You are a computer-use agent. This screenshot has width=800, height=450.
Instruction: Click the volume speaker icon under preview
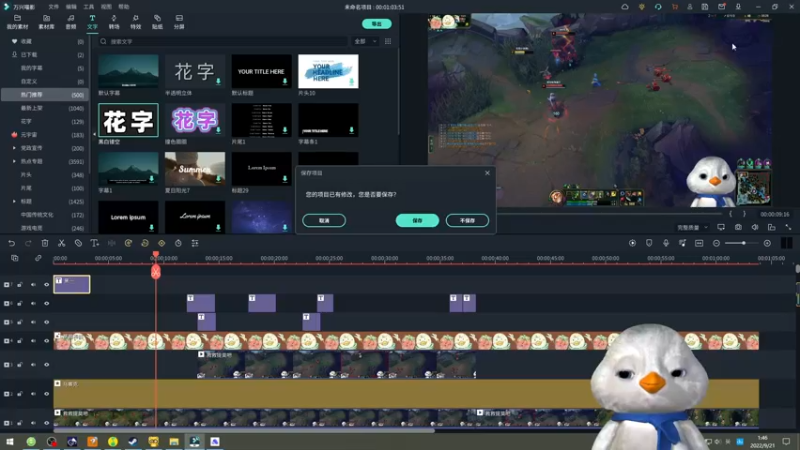click(x=755, y=227)
